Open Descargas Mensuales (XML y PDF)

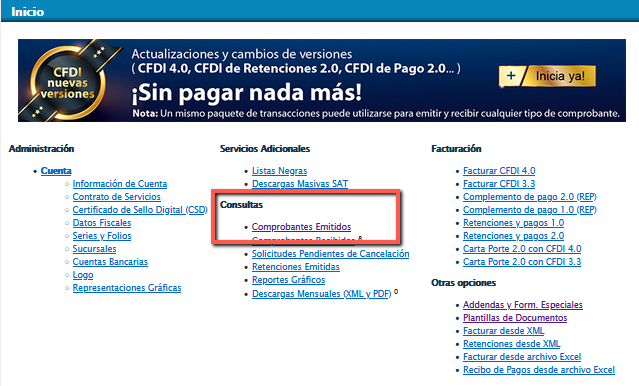point(322,294)
